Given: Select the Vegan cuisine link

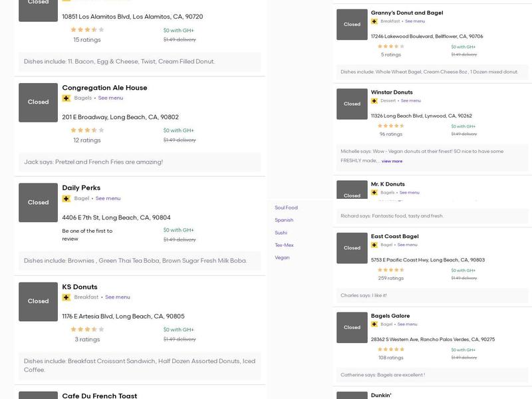Looking at the screenshot, I should [282, 257].
